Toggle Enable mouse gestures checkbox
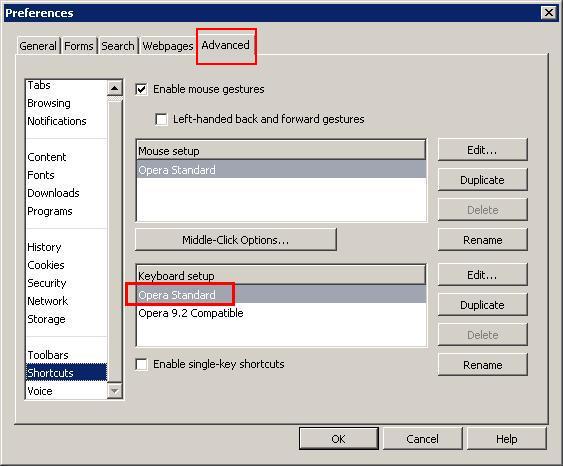 [x=141, y=89]
